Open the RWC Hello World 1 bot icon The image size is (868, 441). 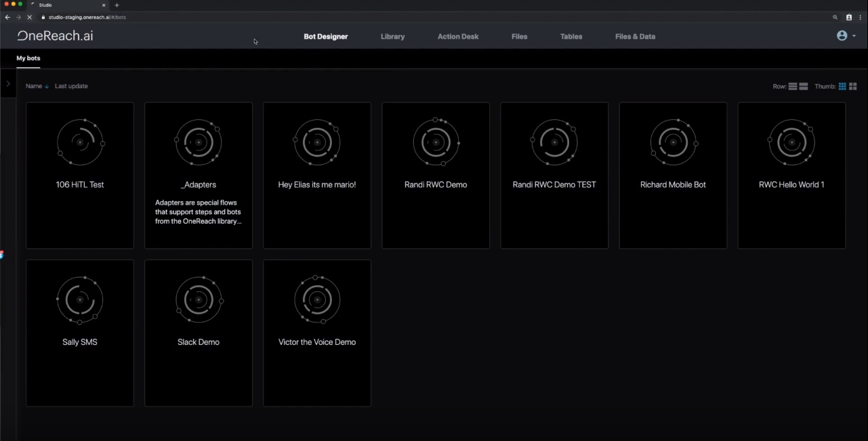(791, 142)
